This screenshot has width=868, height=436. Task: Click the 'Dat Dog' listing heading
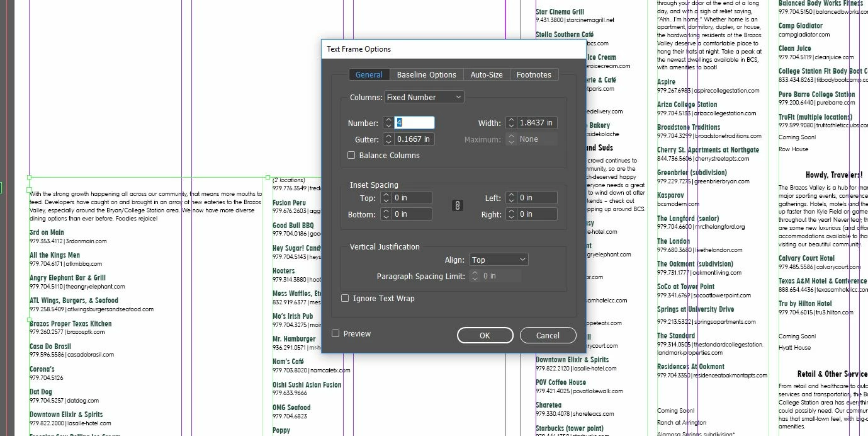pyautogui.click(x=41, y=392)
